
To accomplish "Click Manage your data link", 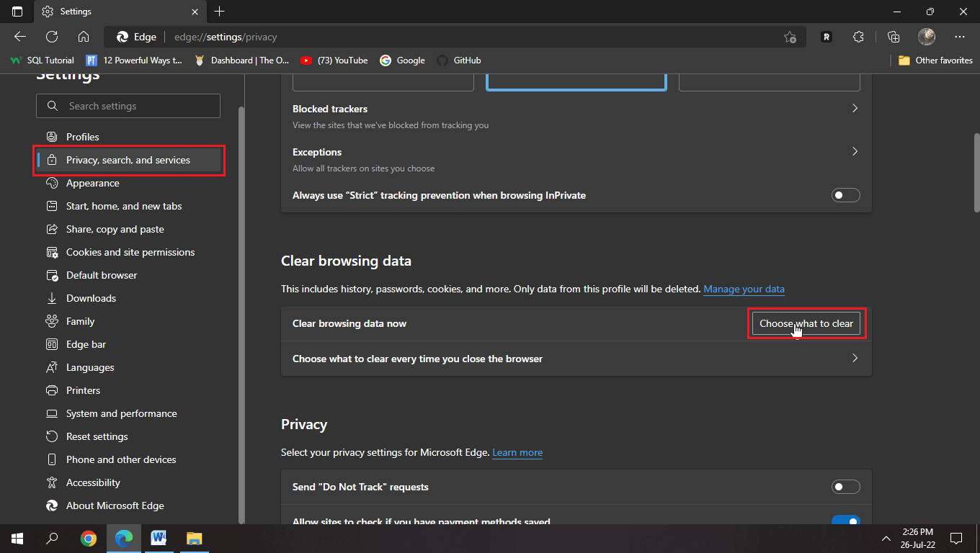I will 744,289.
